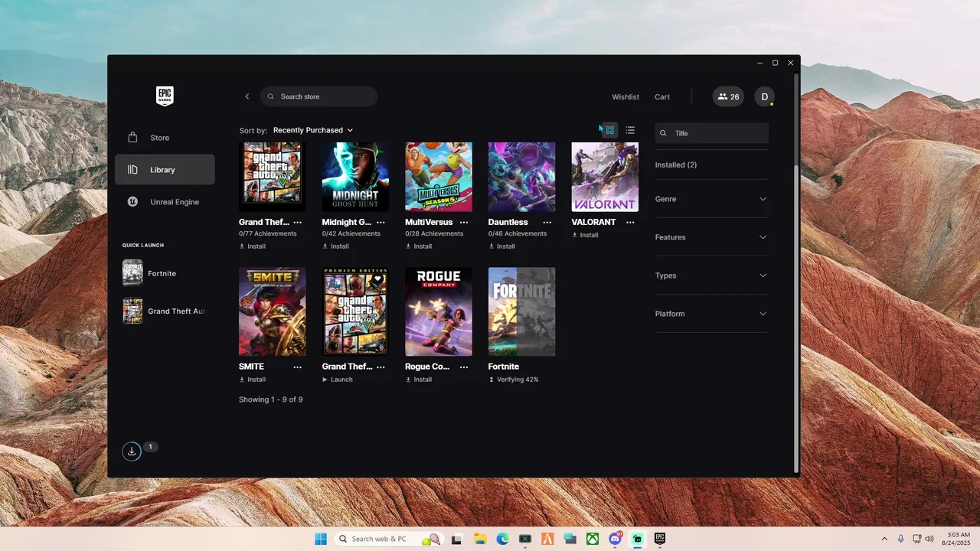The height and width of the screenshot is (551, 980).
Task: Open three-dot menu for VALORANT
Action: (630, 223)
